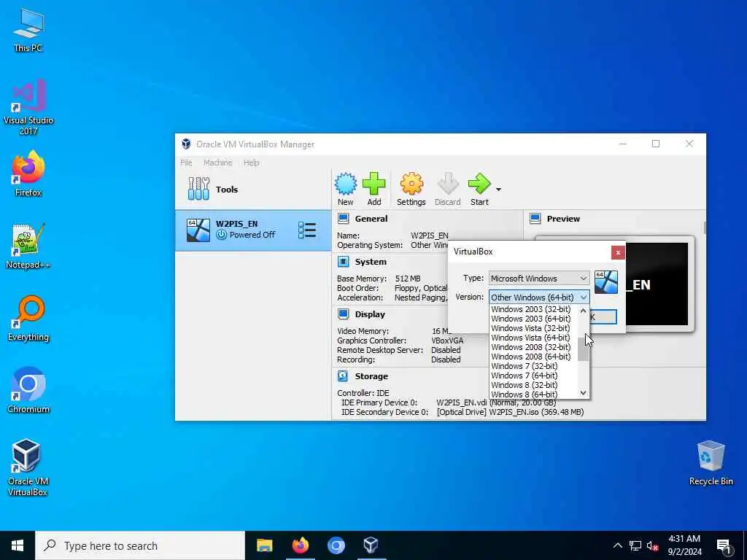Open This PC desktop icon
The width and height of the screenshot is (747, 560).
click(x=28, y=31)
